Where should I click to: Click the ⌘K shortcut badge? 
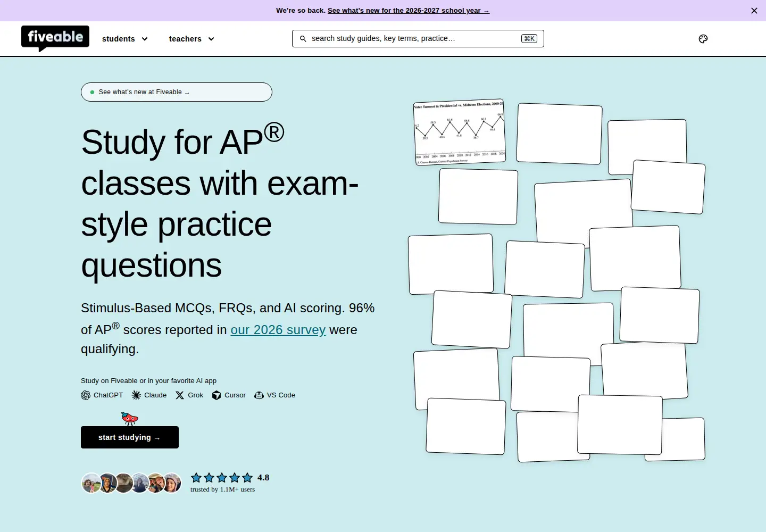click(529, 38)
